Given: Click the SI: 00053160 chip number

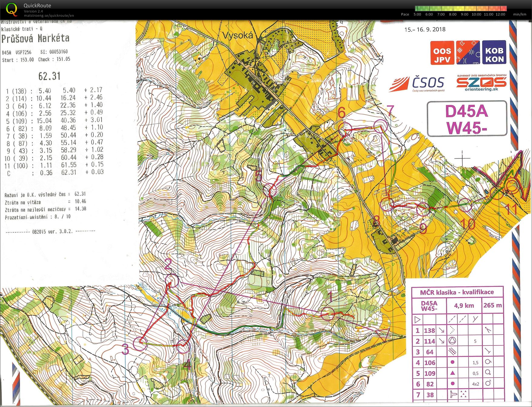Looking at the screenshot, I should coord(54,52).
